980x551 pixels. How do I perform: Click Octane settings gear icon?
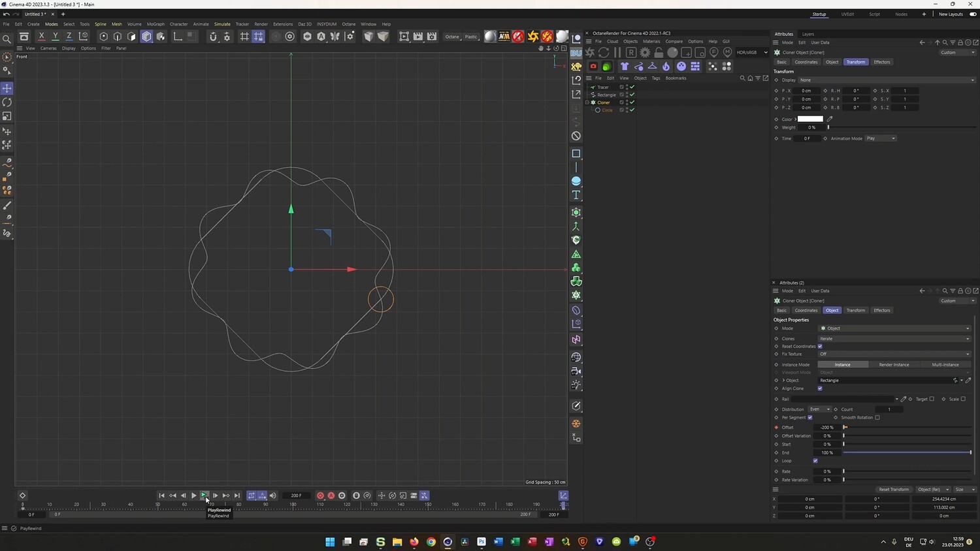(x=645, y=52)
